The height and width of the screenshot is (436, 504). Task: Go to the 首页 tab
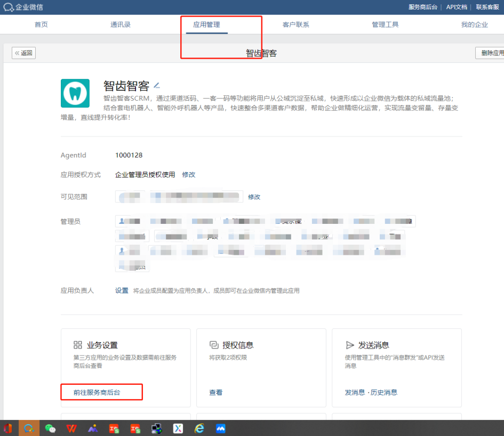pyautogui.click(x=41, y=25)
